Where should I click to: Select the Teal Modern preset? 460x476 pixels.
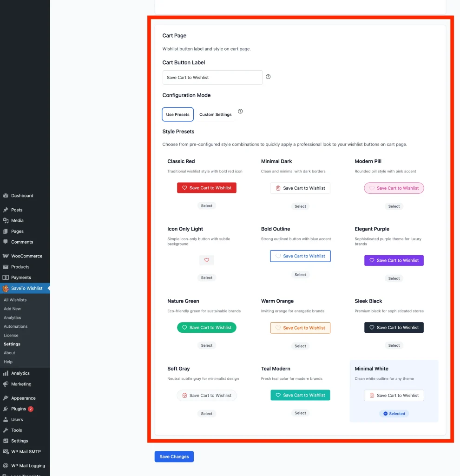pos(301,413)
